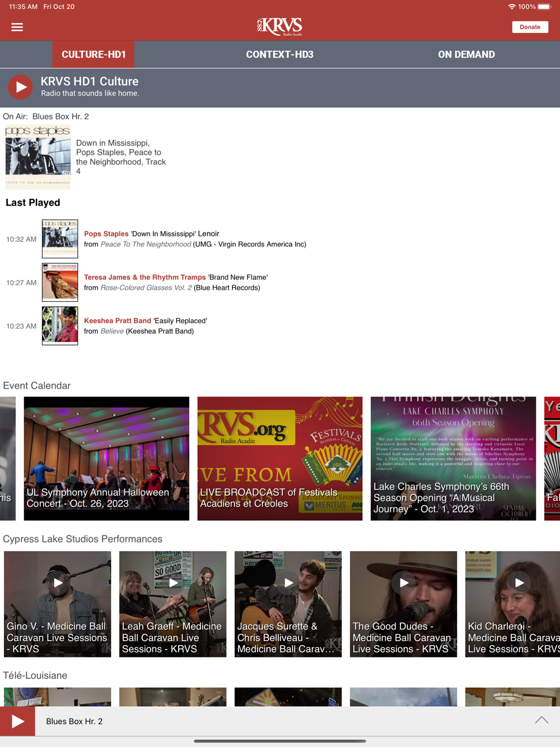Tap the Télé-Louisiane section heading
Viewport: 560px width, 747px height.
pos(35,675)
